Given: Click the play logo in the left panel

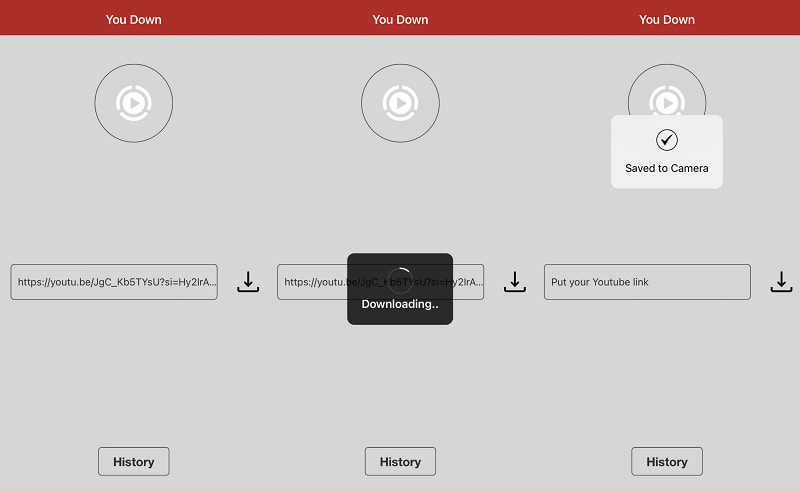Looking at the screenshot, I should [133, 102].
